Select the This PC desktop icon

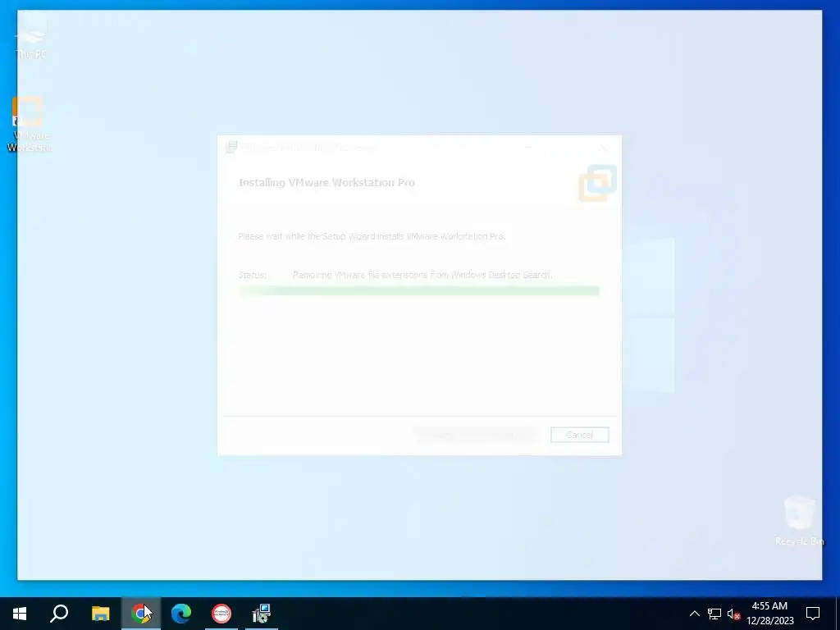pos(31,38)
